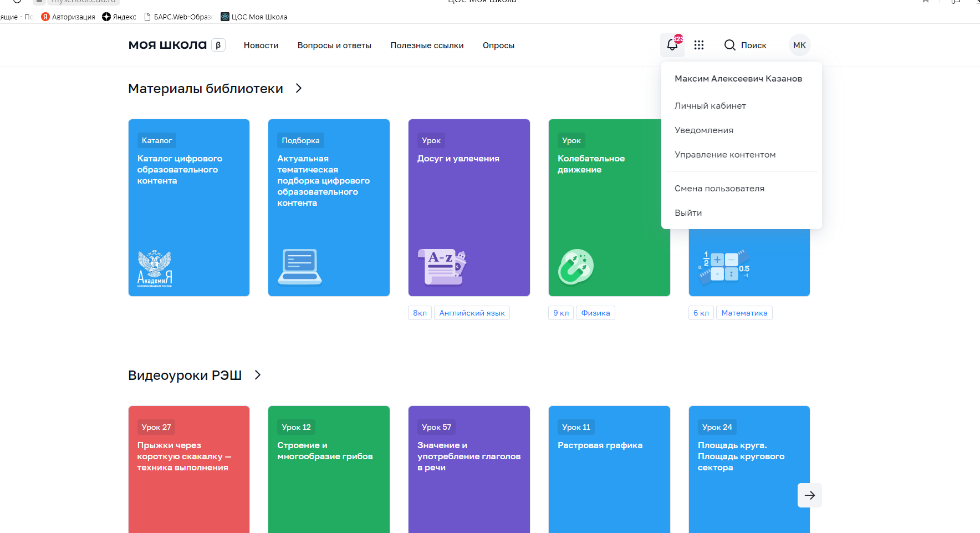The height and width of the screenshot is (533, 980).
Task: Click the Видеоуроки РЭШ heading
Action: pos(185,375)
